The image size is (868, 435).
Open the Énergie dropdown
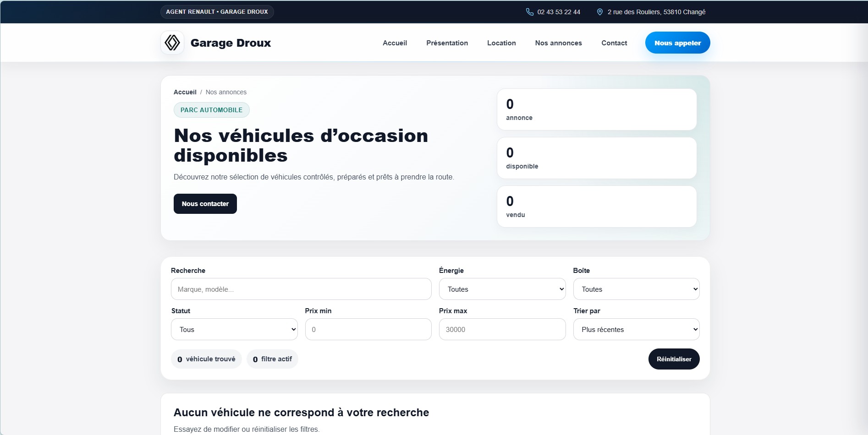click(502, 289)
